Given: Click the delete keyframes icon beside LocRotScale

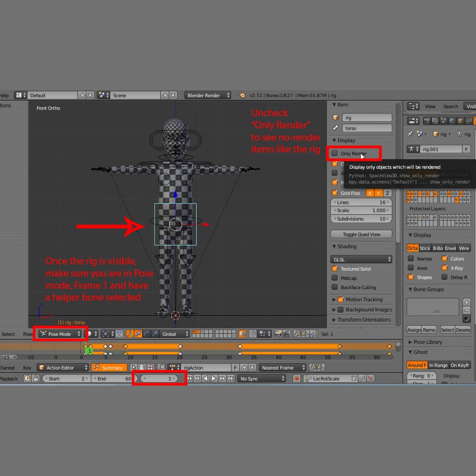Looking at the screenshot, I should click(370, 379).
